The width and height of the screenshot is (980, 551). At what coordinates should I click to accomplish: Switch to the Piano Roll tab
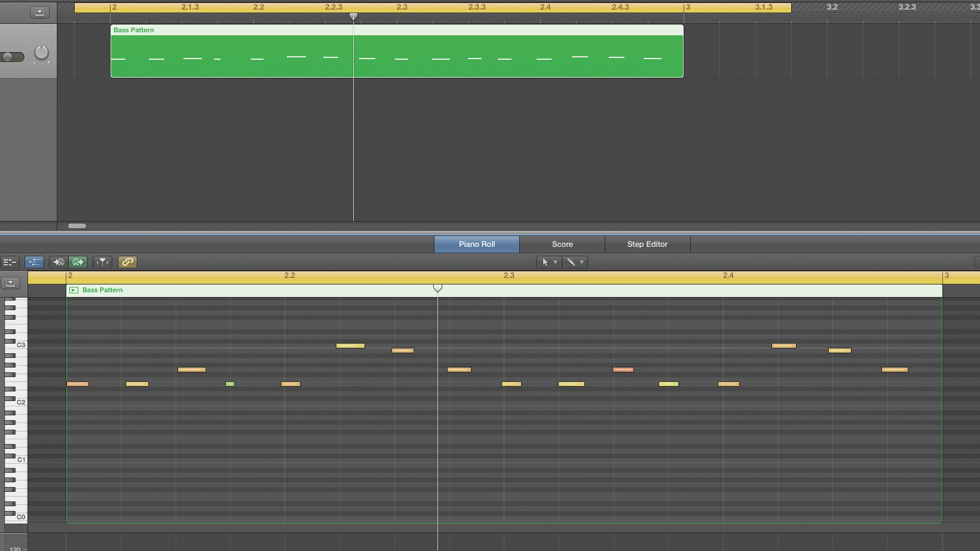pos(477,244)
